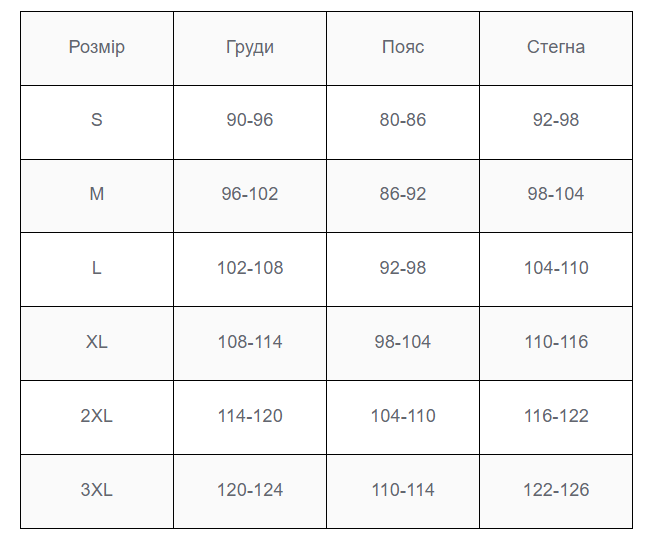Click the Груди column header
The height and width of the screenshot is (551, 654).
250,48
